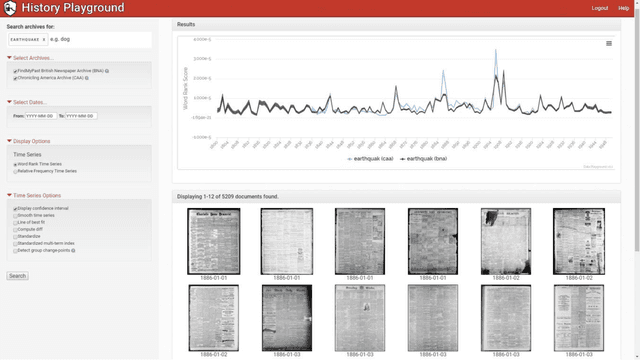Click History Playground title text
The height and width of the screenshot is (360, 640).
point(73,8)
